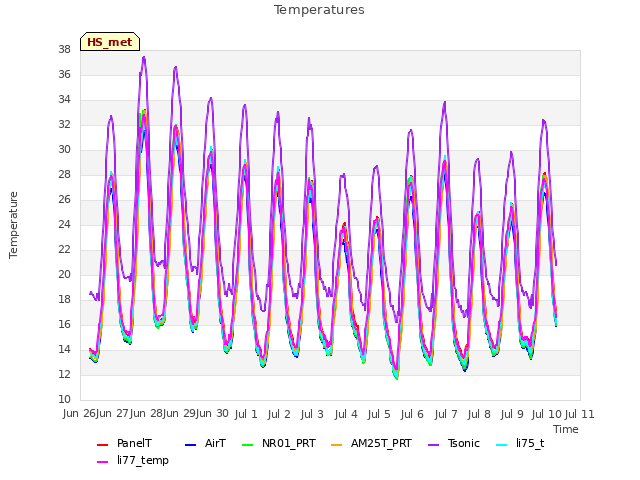Select the NR01_PRT legend label
640x480 pixels.
289,444
